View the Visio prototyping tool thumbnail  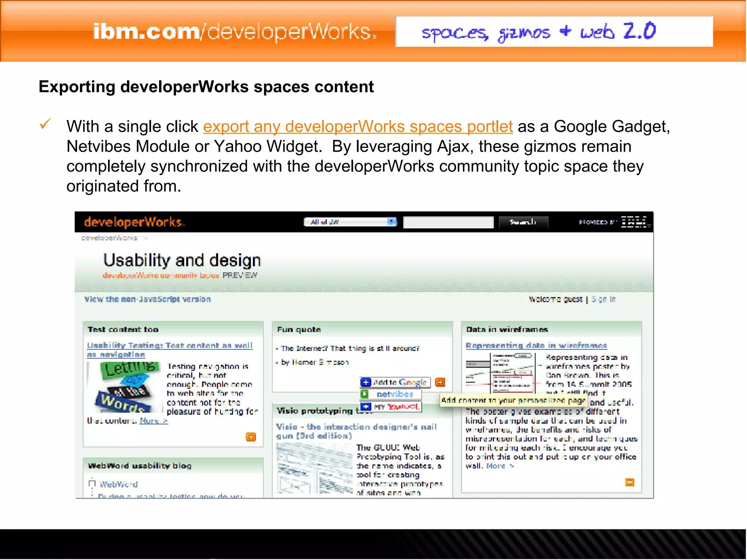point(315,468)
